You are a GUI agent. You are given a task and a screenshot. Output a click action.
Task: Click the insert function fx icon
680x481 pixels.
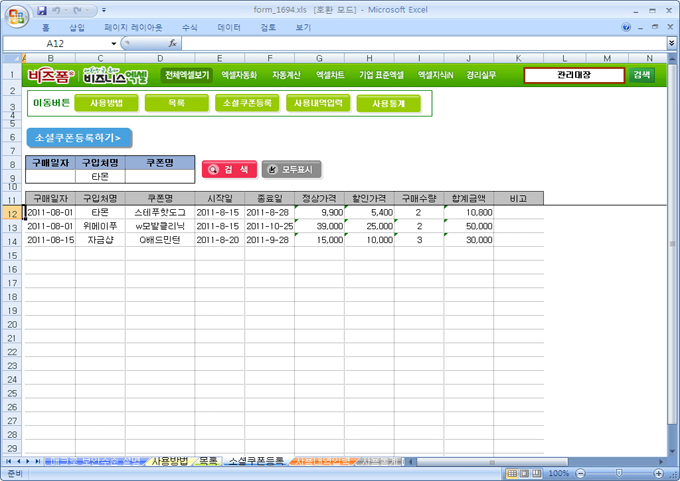[x=172, y=44]
